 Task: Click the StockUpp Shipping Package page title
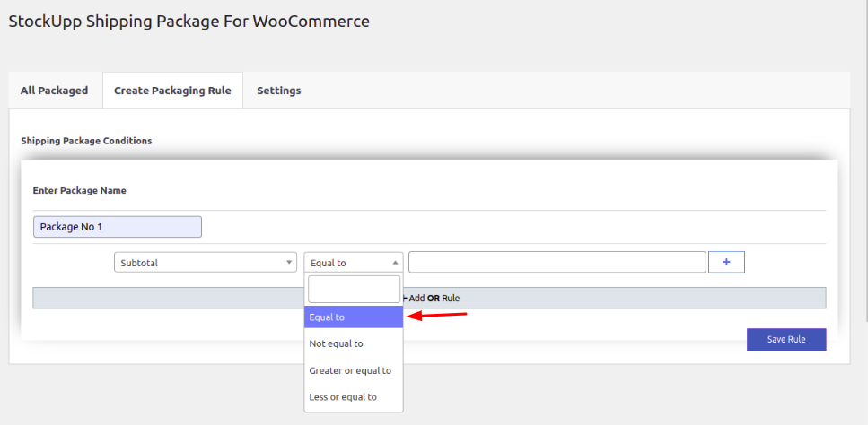pos(189,22)
